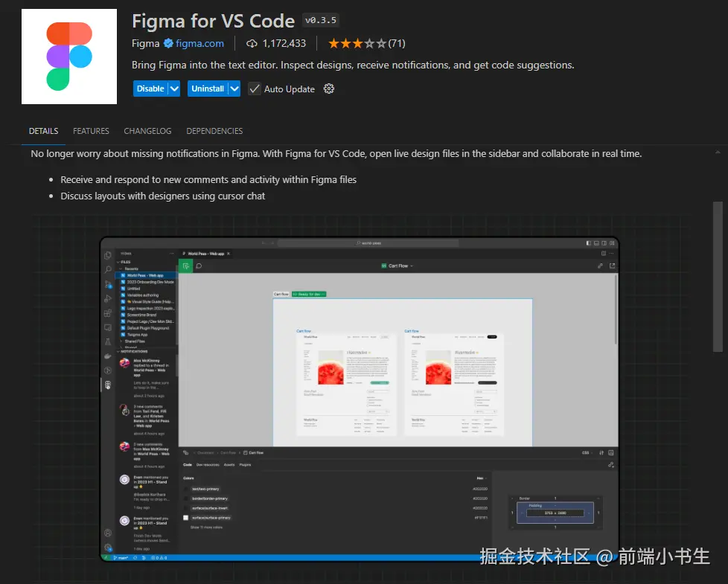Click the 'Discuss layouts with designers' bullet
The image size is (728, 584).
(162, 196)
